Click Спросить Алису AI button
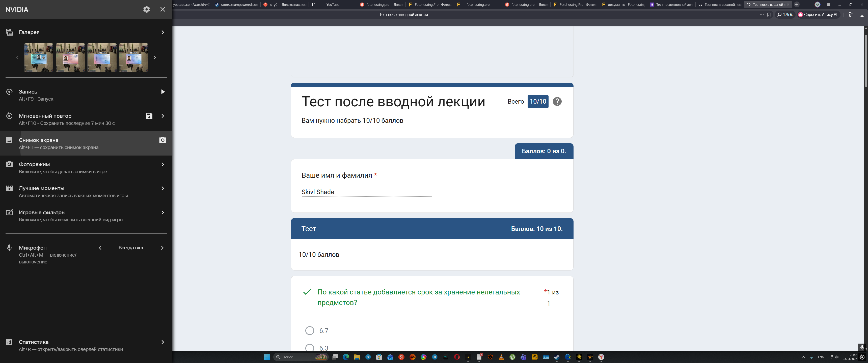The image size is (868, 363). 818,14
